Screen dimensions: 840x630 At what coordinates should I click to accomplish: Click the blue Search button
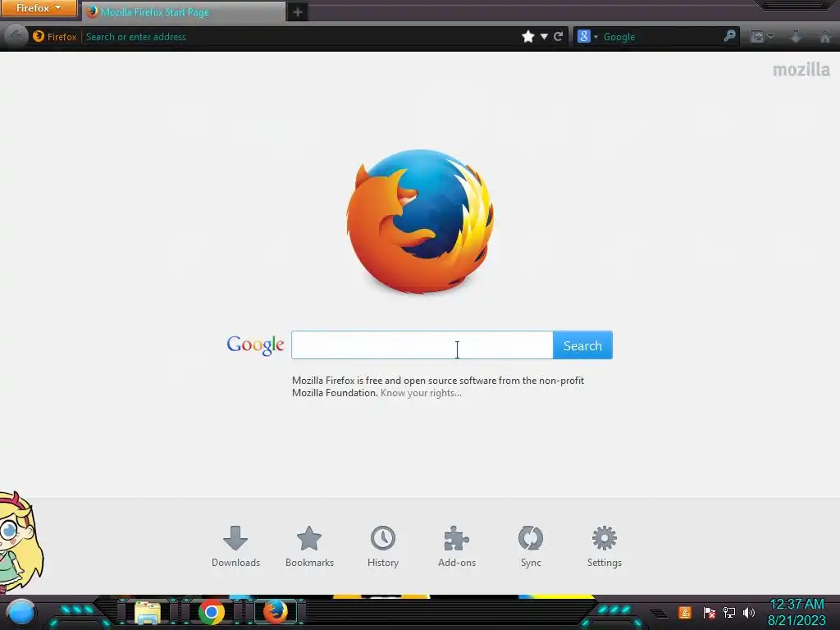tap(583, 345)
